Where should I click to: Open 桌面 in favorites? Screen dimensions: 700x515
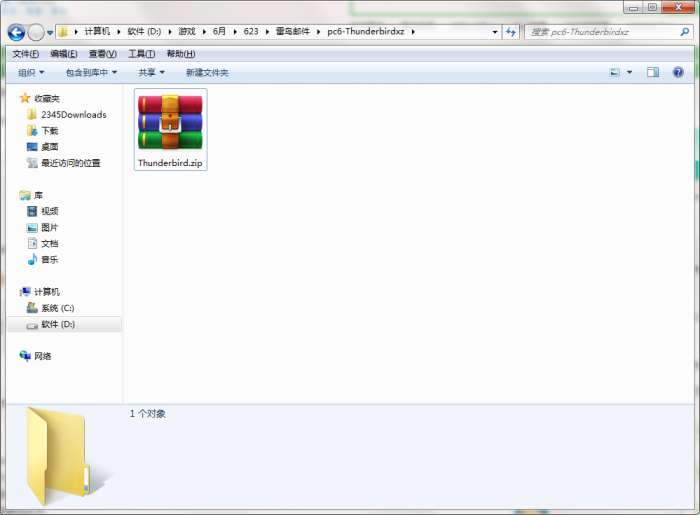point(43,147)
